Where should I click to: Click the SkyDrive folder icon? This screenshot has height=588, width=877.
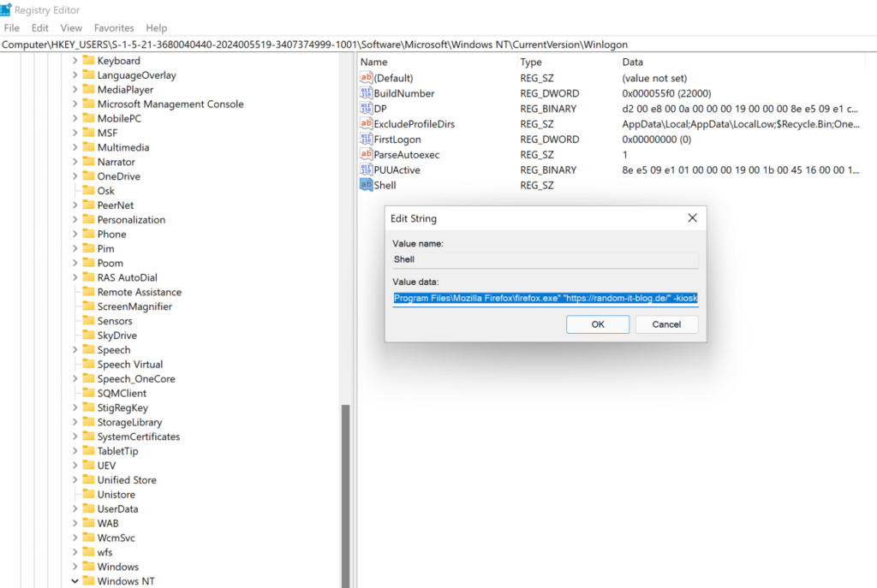(x=88, y=336)
